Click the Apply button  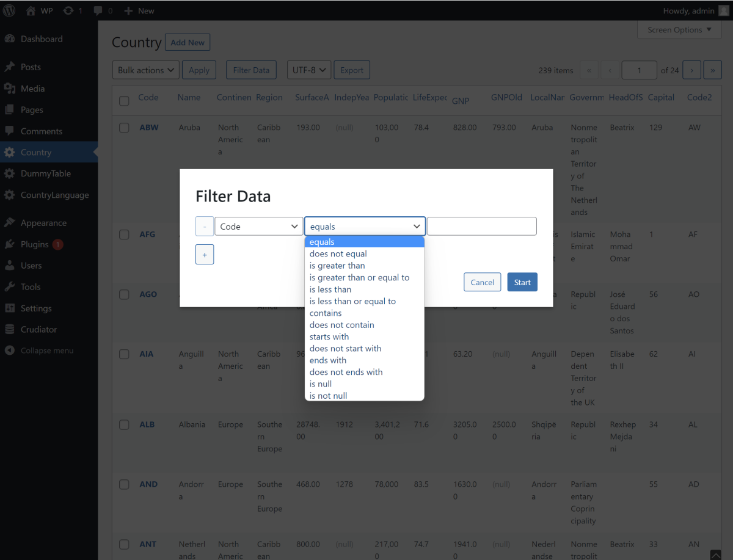click(x=199, y=70)
